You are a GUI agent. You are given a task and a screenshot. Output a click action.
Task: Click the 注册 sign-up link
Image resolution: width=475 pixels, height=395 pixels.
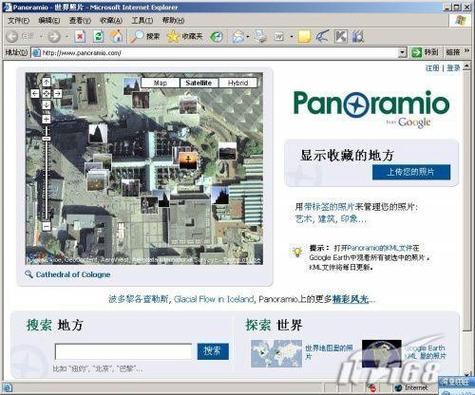pos(432,68)
